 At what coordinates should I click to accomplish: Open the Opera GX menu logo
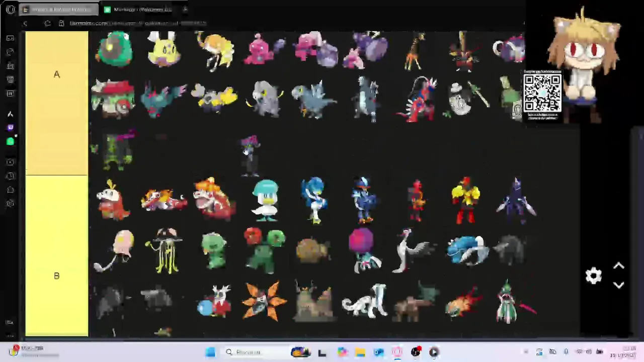[10, 9]
